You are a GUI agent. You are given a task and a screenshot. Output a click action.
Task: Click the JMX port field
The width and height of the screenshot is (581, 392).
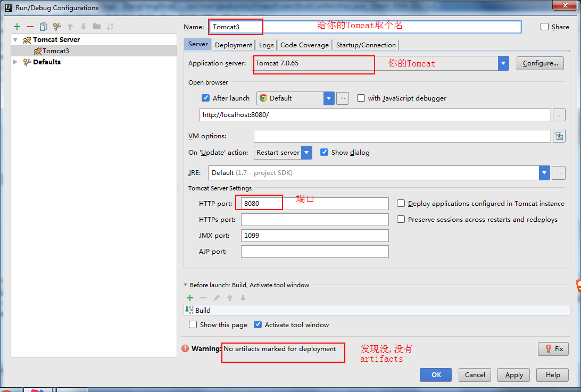(x=314, y=235)
